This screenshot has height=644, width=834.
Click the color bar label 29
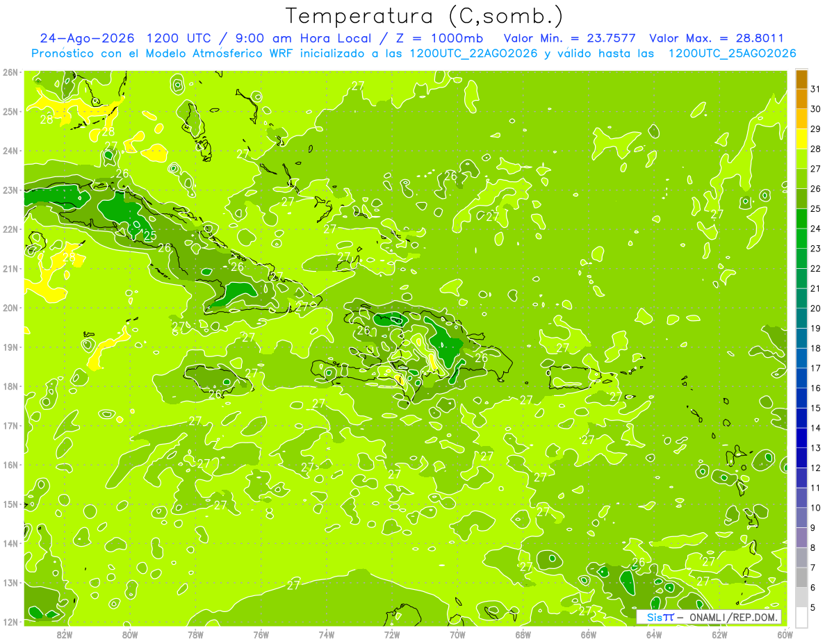coord(816,129)
